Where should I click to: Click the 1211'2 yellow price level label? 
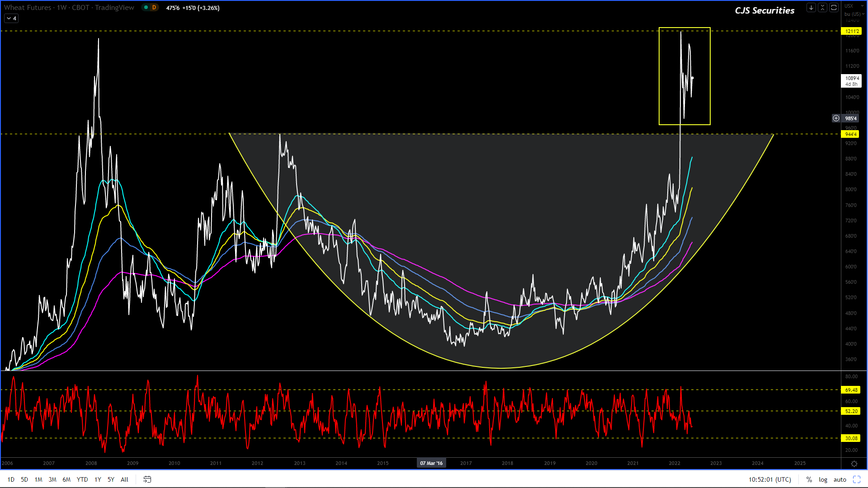[x=852, y=31]
